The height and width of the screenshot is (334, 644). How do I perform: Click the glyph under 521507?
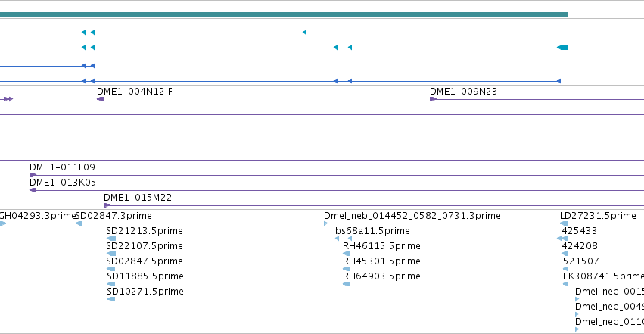[x=565, y=269]
